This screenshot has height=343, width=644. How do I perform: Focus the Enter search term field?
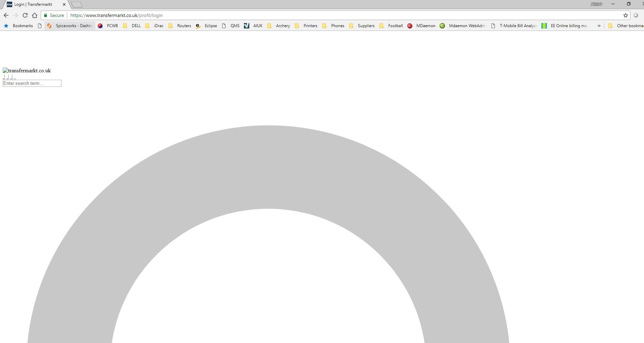32,83
